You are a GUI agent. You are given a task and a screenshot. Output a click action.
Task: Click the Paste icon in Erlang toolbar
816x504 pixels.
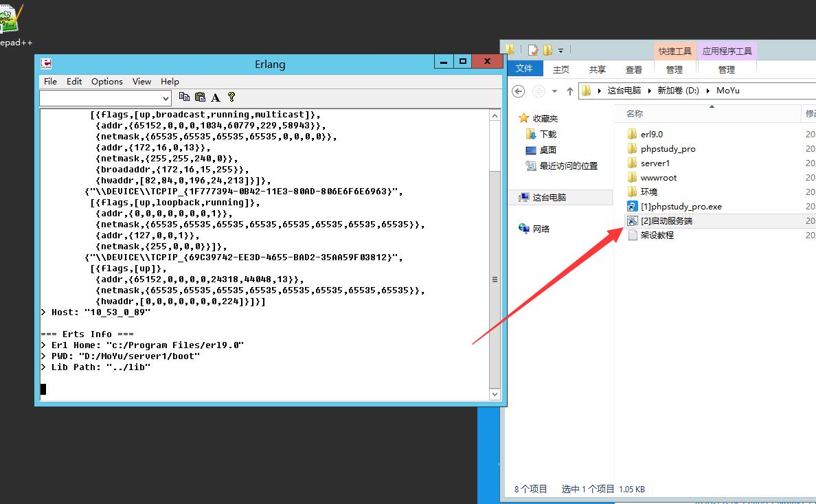click(x=200, y=98)
